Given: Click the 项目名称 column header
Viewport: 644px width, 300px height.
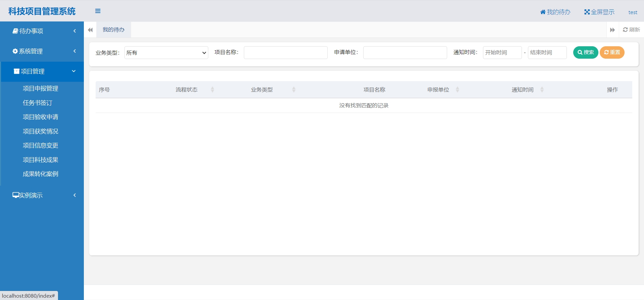Looking at the screenshot, I should [x=374, y=90].
